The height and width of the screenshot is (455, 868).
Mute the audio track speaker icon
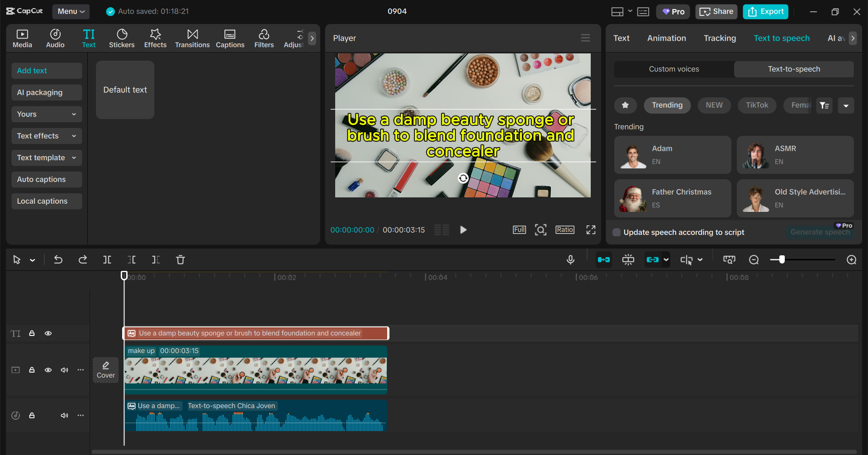(64, 415)
